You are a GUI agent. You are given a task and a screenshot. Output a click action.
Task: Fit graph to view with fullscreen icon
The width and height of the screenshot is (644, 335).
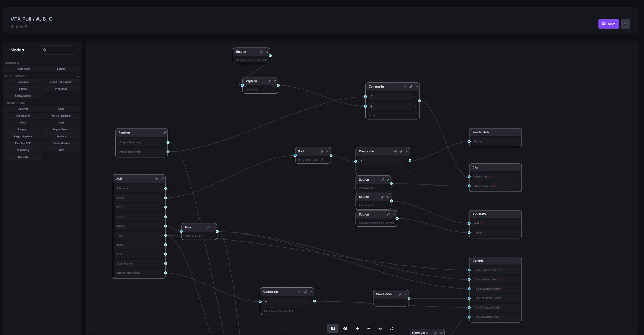391,328
